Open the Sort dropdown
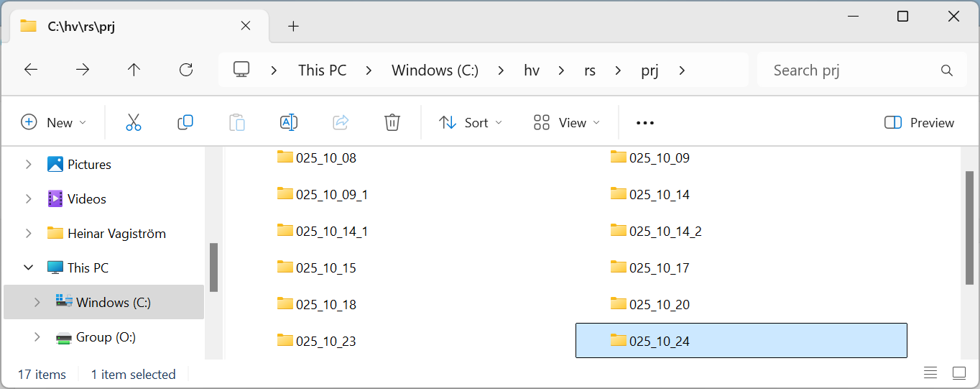Viewport: 980px width, 389px height. tap(471, 123)
